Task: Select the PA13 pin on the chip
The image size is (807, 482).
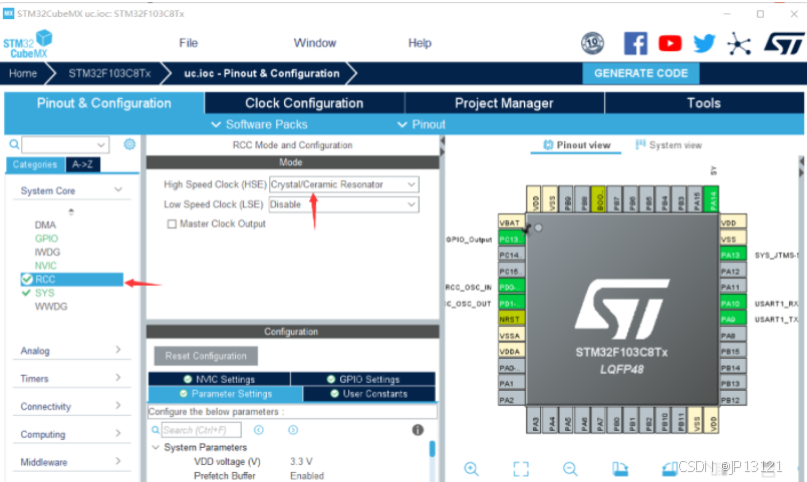Action: (x=732, y=255)
